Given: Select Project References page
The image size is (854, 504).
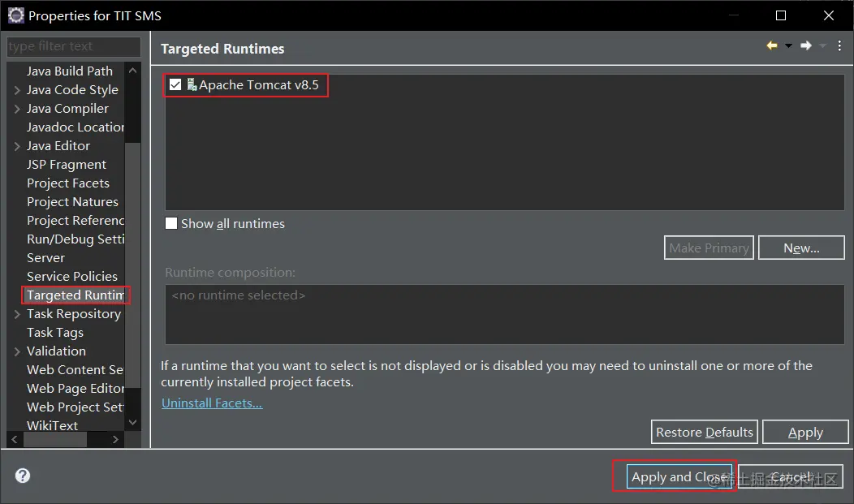Looking at the screenshot, I should [75, 221].
